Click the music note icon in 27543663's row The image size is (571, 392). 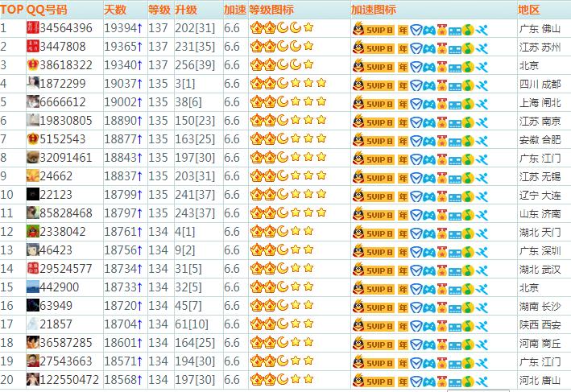(x=468, y=363)
